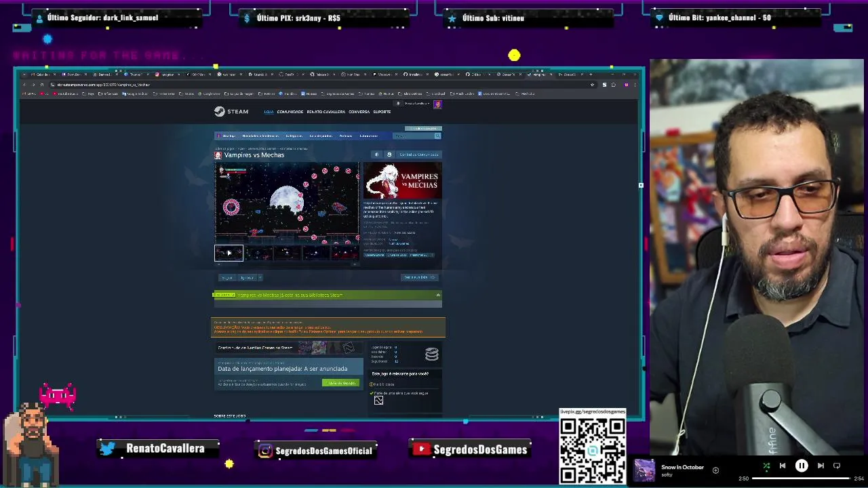Go to the previous track

click(x=783, y=466)
